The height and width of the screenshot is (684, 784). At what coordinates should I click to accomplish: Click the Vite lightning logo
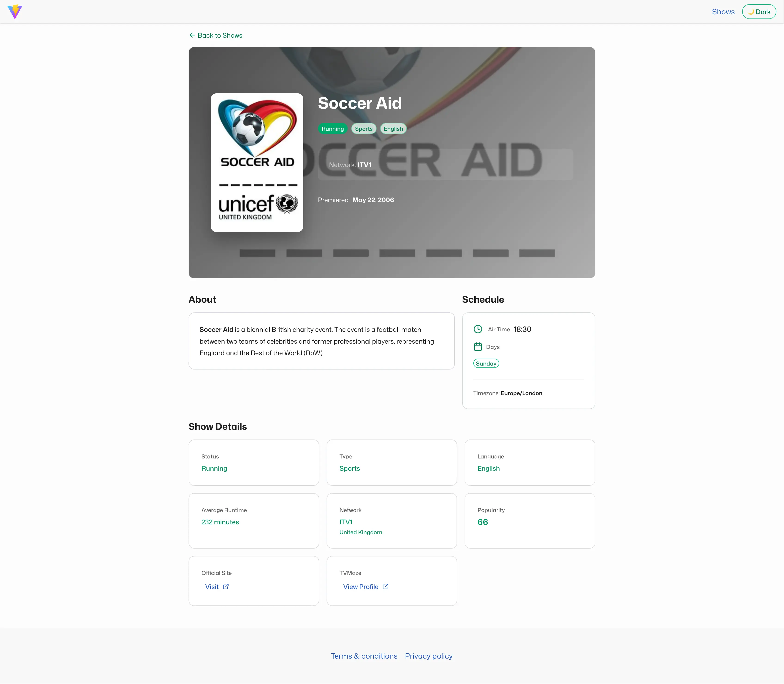15,12
